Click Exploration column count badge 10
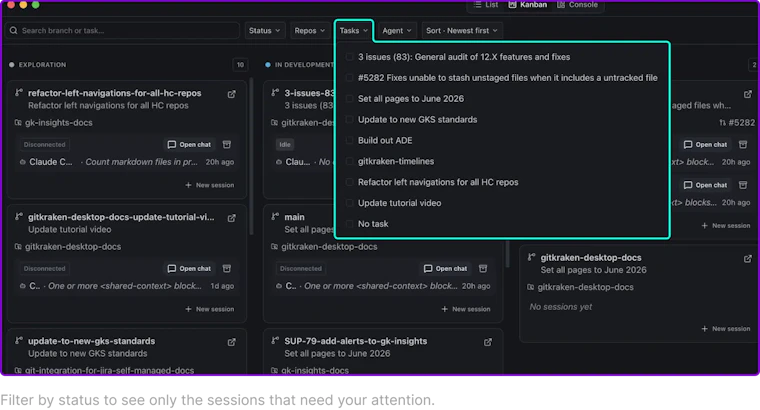 240,64
